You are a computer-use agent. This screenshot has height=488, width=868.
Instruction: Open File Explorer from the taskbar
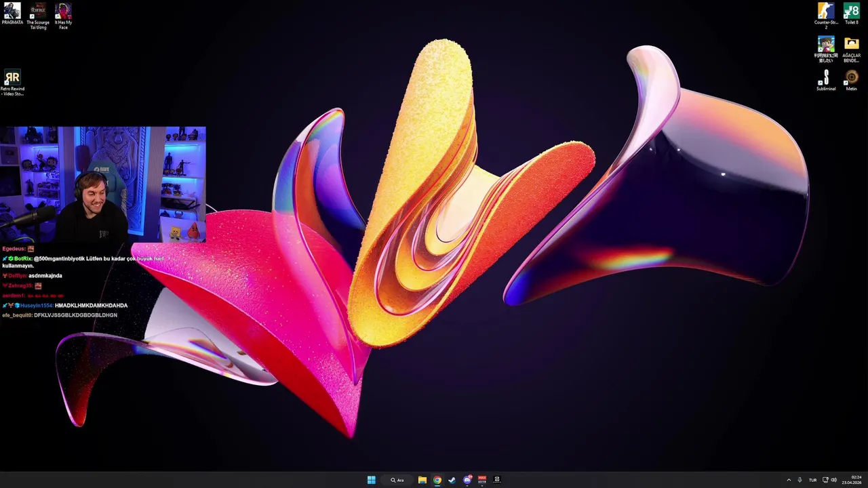coord(422,480)
